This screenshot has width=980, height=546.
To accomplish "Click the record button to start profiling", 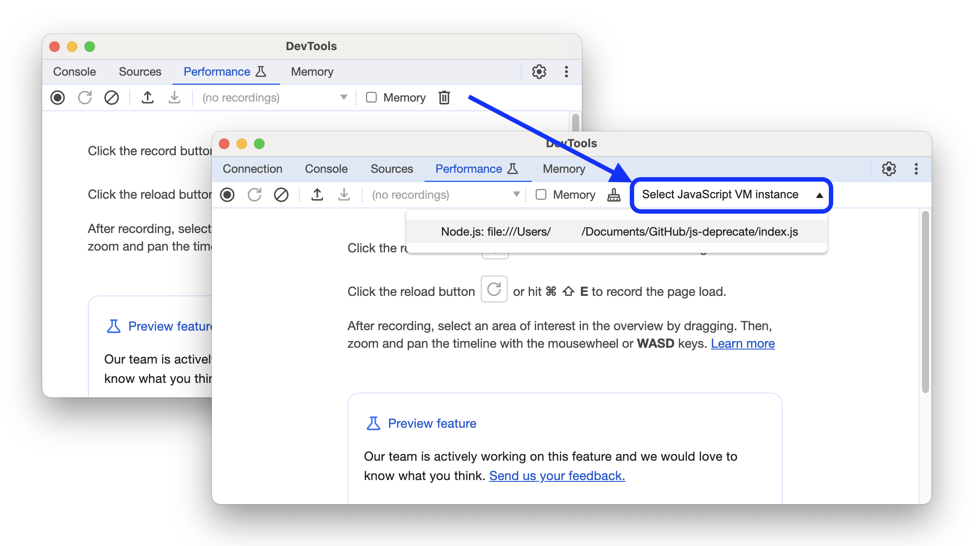I will [228, 194].
